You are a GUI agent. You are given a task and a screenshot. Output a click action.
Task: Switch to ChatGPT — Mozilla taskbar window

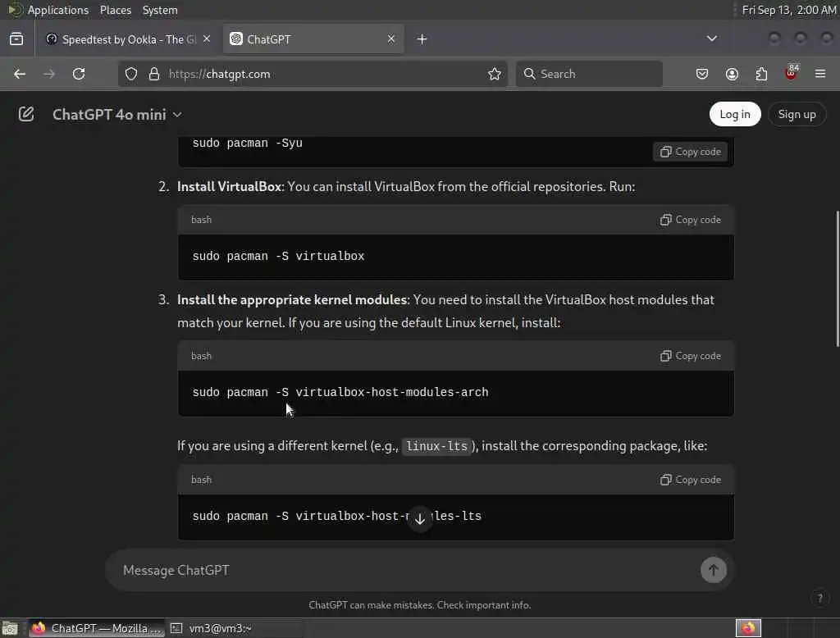click(x=97, y=628)
